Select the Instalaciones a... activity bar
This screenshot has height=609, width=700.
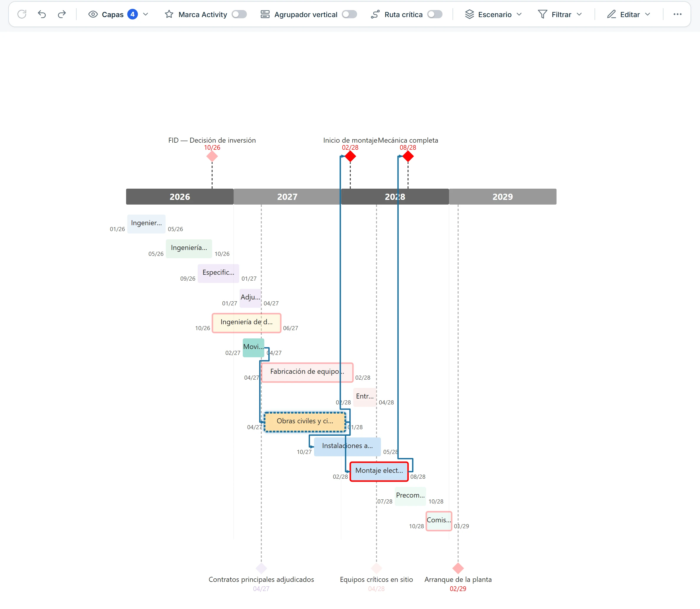347,447
